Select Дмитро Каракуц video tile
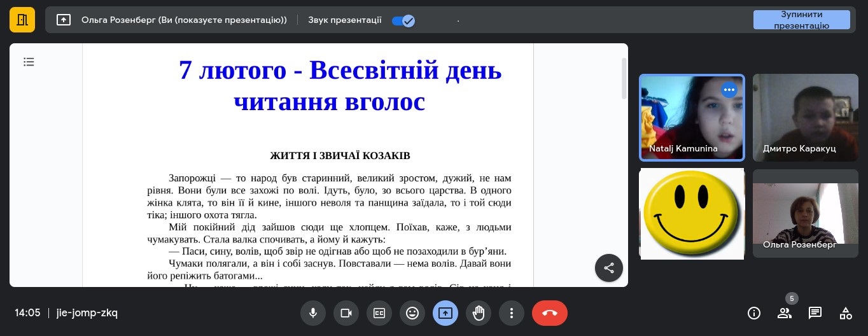The height and width of the screenshot is (336, 868). [x=805, y=116]
